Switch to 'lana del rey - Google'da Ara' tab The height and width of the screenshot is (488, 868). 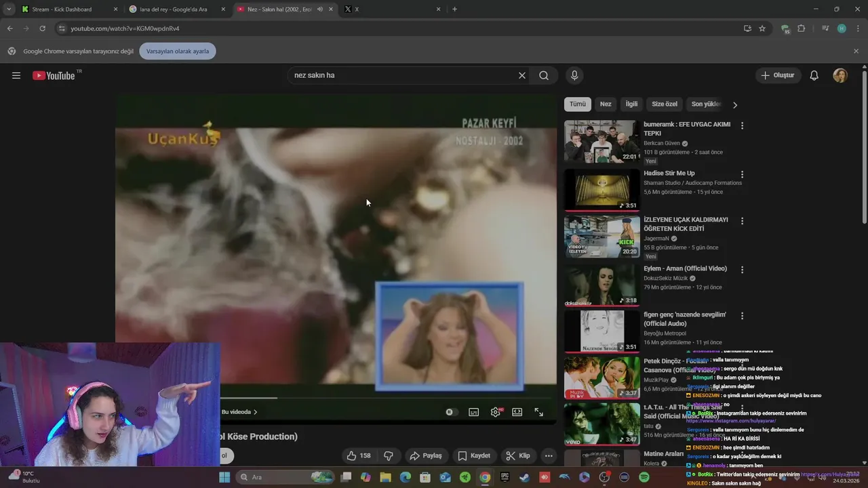(178, 9)
